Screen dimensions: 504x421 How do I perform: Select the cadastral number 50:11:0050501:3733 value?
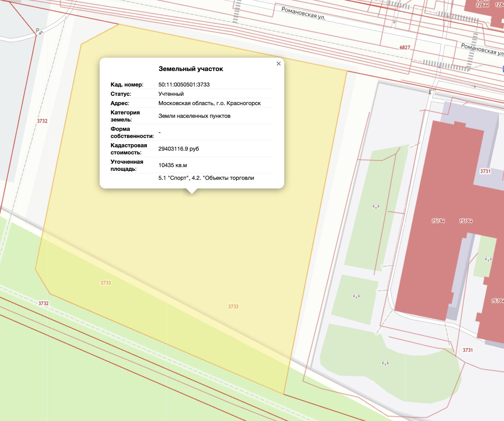click(184, 84)
